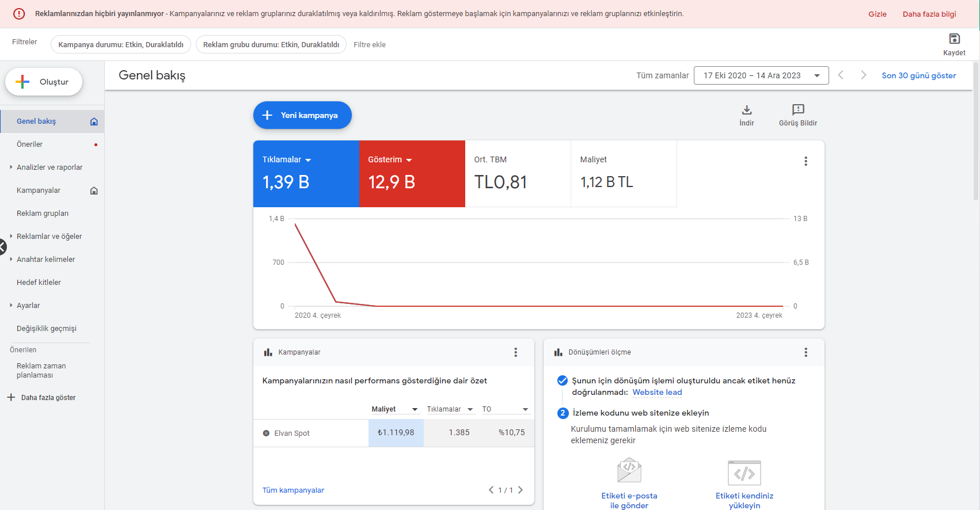The image size is (980, 510).
Task: Click the red warning icon in banner
Action: [19, 14]
